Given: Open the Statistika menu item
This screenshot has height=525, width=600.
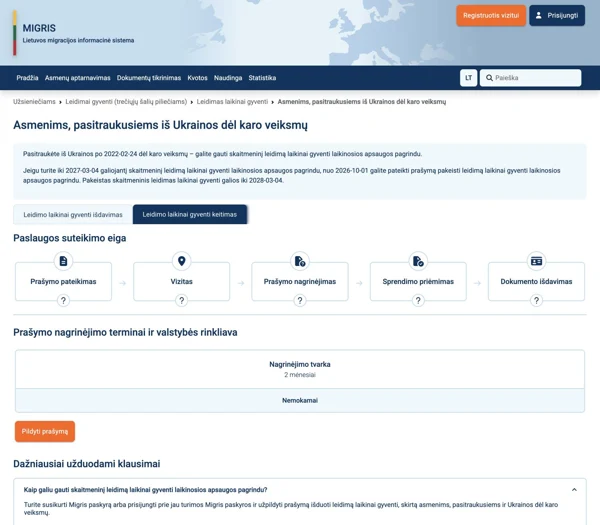Looking at the screenshot, I should point(262,78).
